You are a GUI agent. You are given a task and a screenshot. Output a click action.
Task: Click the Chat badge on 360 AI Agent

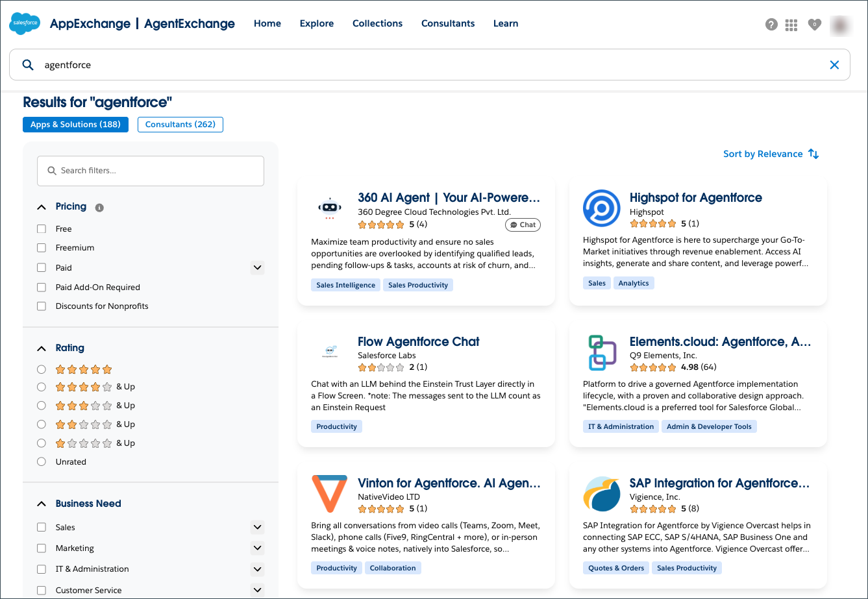523,225
